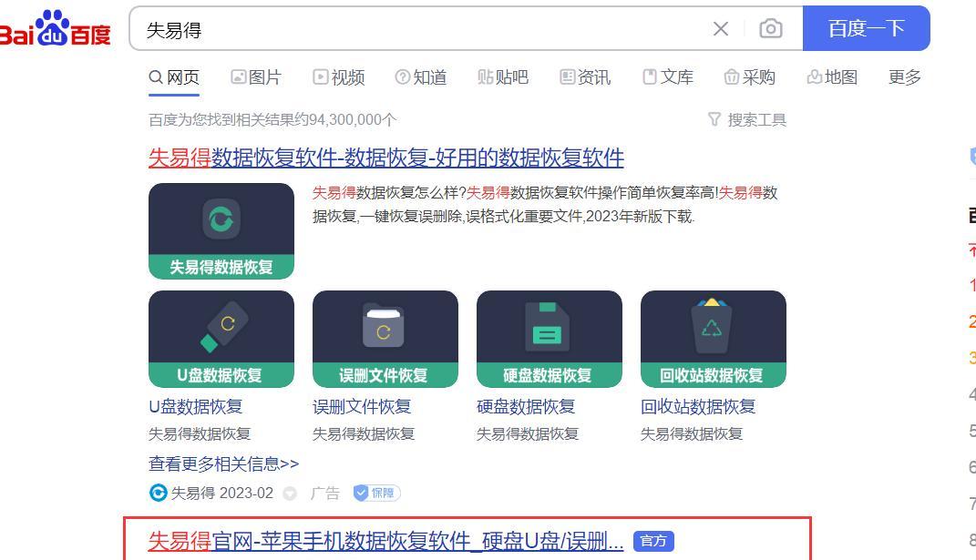The height and width of the screenshot is (560, 976).
Task: Open 失易得数据恢复软件 ad title link
Action: (x=385, y=158)
